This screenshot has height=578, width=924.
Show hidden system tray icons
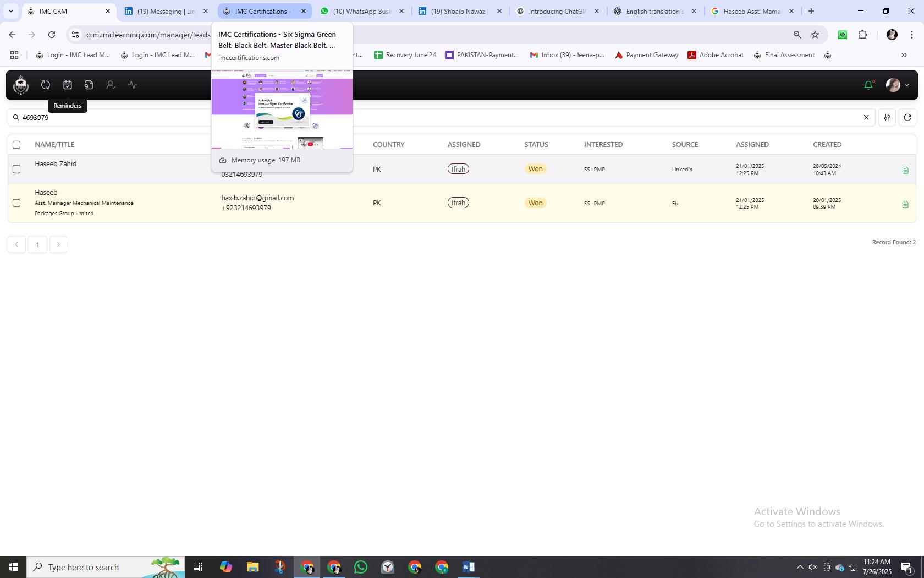[x=800, y=567]
